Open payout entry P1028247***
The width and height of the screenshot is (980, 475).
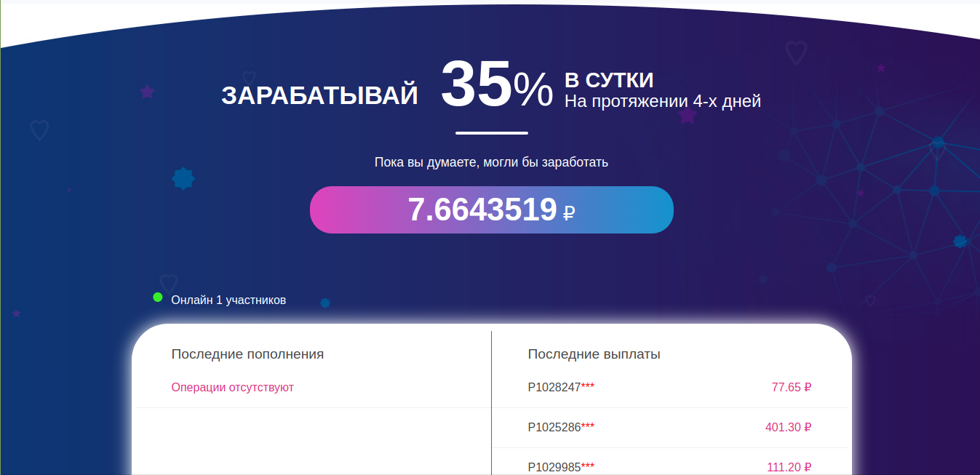pyautogui.click(x=561, y=387)
